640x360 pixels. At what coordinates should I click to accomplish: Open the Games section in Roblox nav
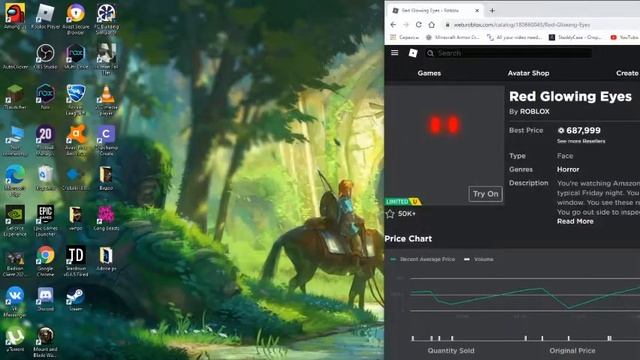429,73
